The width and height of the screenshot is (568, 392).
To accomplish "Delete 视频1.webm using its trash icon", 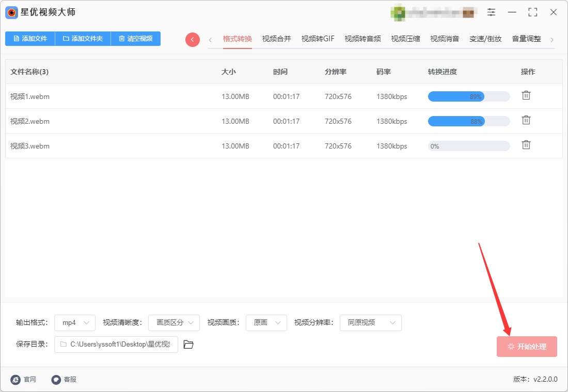I will point(526,95).
